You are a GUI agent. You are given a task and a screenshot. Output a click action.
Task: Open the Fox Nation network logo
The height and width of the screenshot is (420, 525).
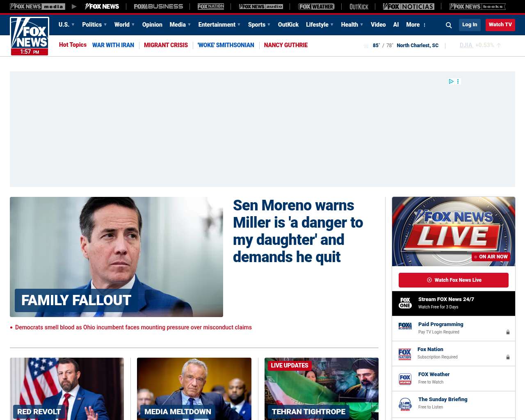point(211,7)
